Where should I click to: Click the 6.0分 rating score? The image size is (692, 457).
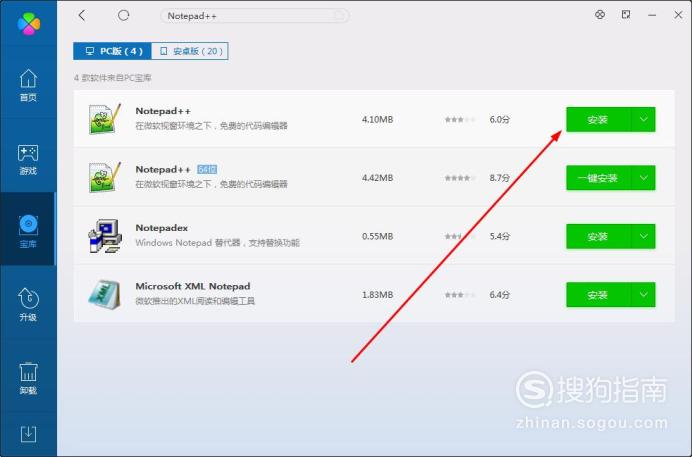[500, 120]
